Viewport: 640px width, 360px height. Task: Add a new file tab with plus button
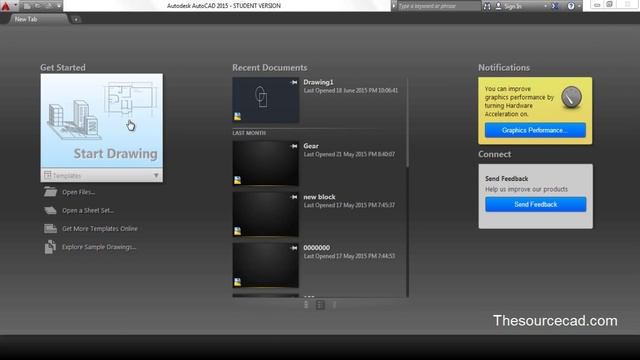point(76,19)
